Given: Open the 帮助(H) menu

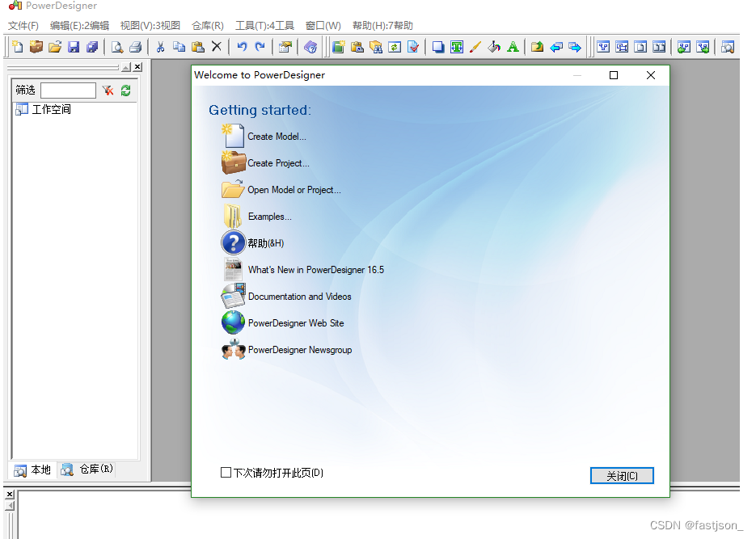Looking at the screenshot, I should (382, 26).
